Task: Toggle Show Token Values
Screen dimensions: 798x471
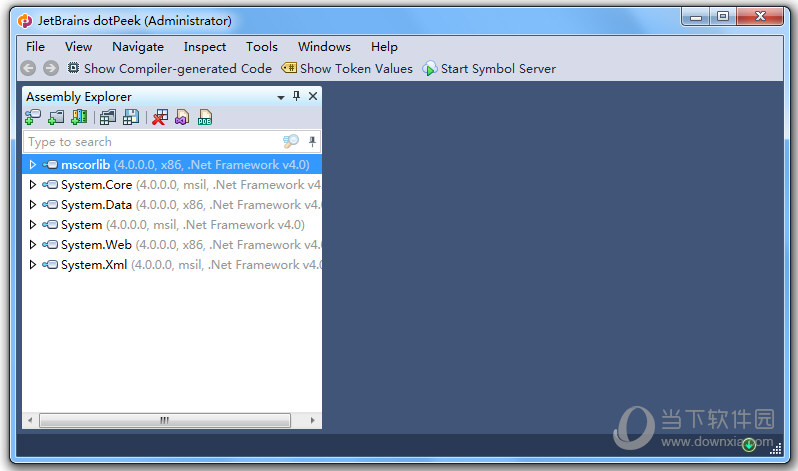Action: (x=347, y=68)
